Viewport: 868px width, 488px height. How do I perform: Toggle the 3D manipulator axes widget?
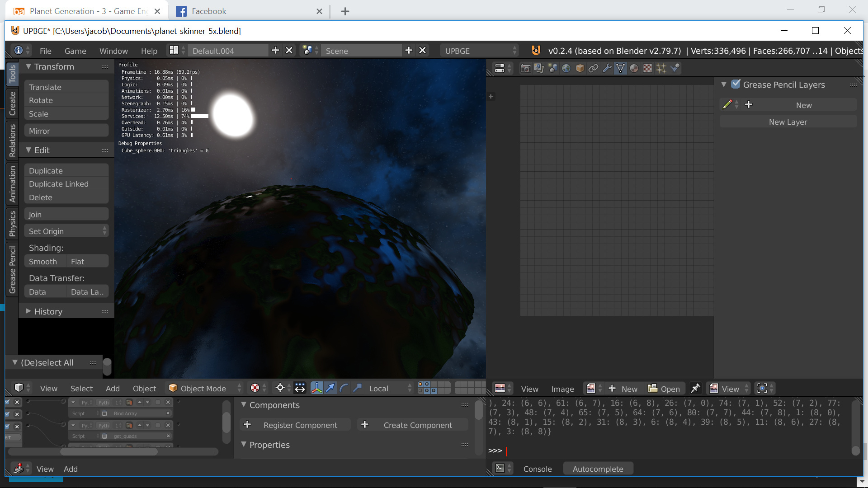point(317,388)
